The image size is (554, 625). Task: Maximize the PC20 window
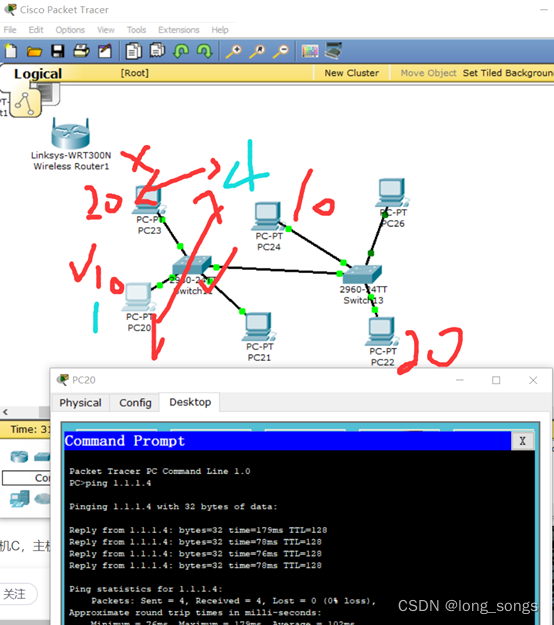496,380
